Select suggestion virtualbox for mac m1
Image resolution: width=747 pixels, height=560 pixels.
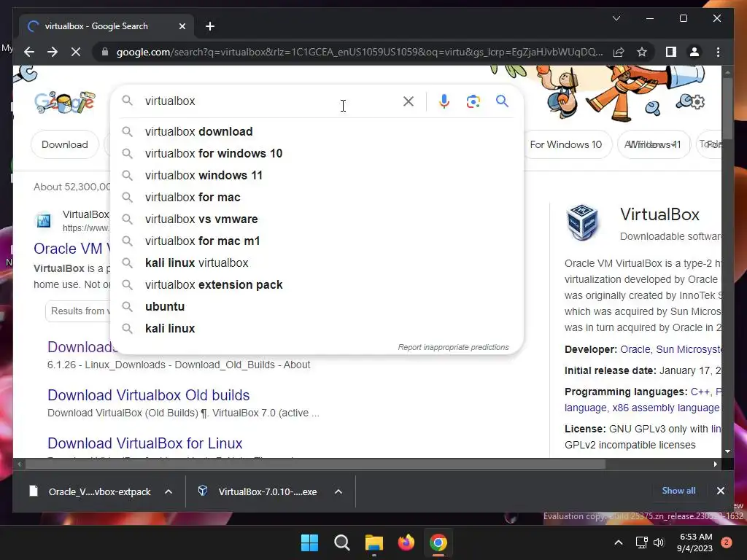(317, 241)
